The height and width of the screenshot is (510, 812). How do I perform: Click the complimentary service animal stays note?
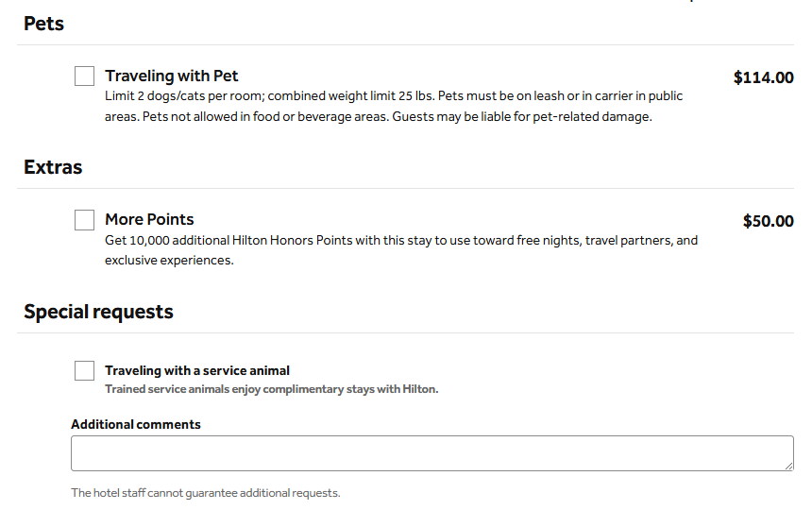pyautogui.click(x=272, y=389)
